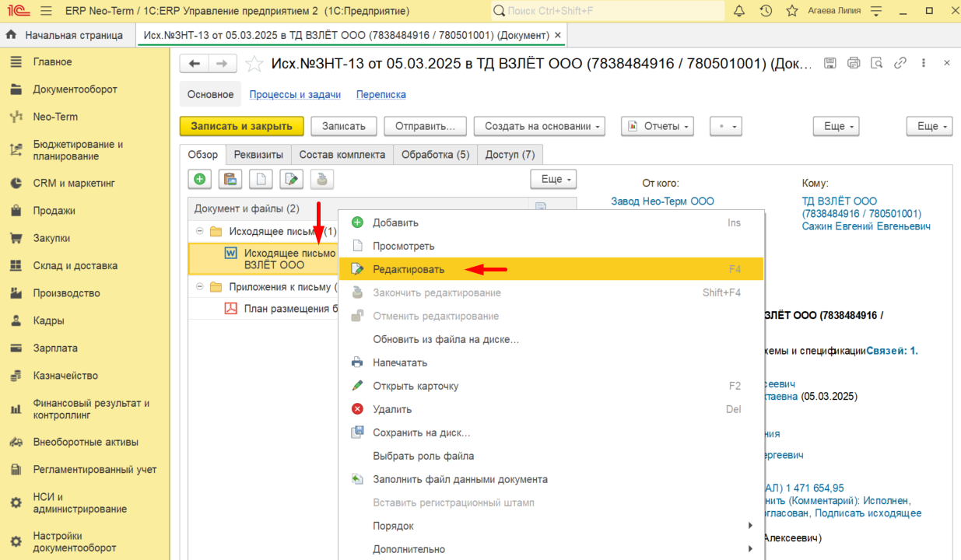
Task: Open the Завод Нео-Терм ООО link
Action: tap(662, 201)
